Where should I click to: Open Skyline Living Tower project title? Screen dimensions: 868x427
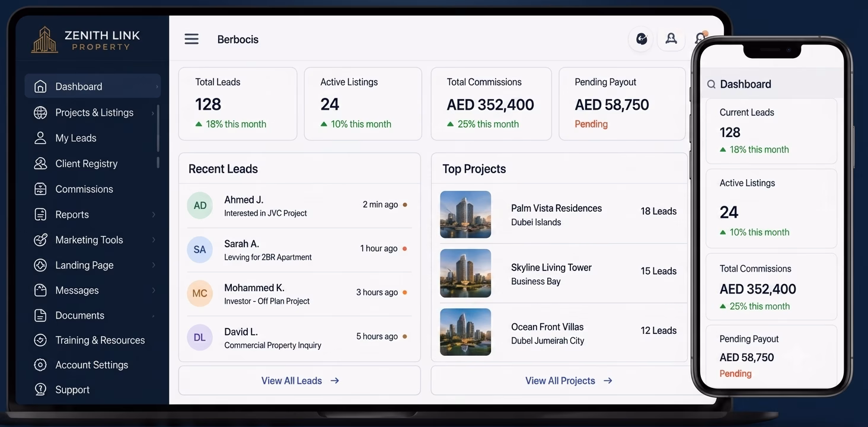tap(551, 267)
